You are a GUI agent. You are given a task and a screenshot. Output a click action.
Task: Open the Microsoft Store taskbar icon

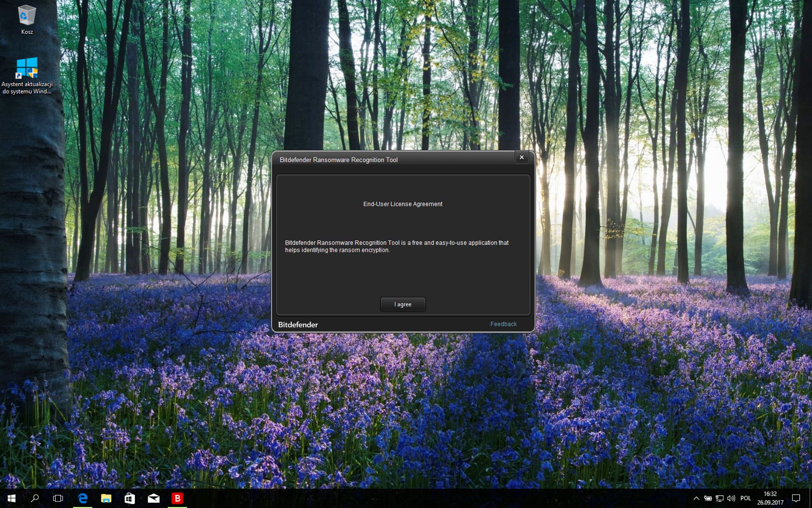point(130,498)
